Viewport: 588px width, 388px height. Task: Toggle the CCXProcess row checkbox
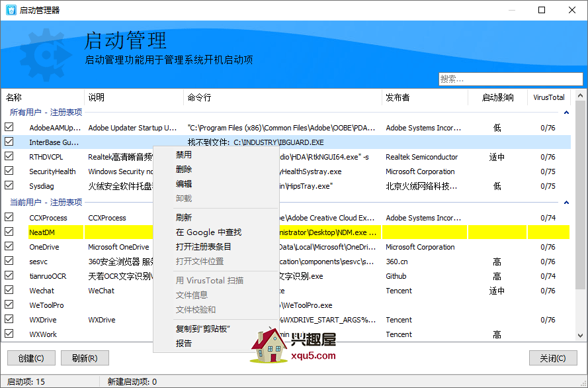[9, 217]
